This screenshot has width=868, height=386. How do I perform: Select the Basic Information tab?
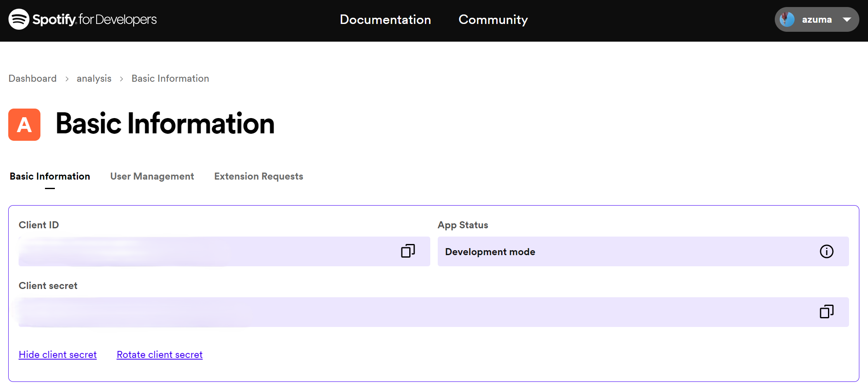[x=50, y=176]
